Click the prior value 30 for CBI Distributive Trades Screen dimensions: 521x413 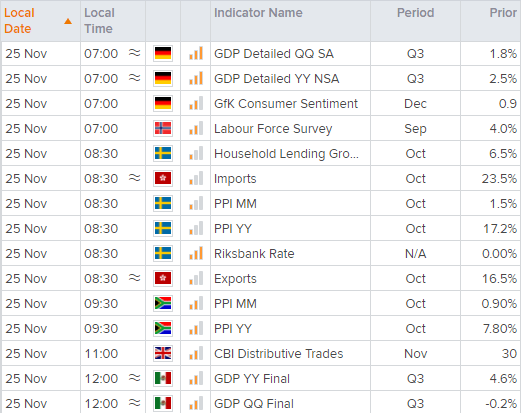[x=509, y=353]
